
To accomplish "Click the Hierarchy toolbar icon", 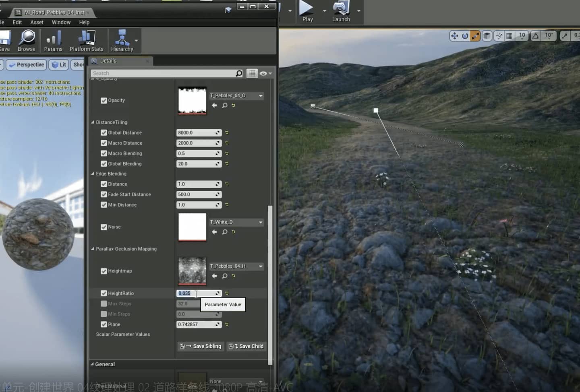I will coord(122,41).
